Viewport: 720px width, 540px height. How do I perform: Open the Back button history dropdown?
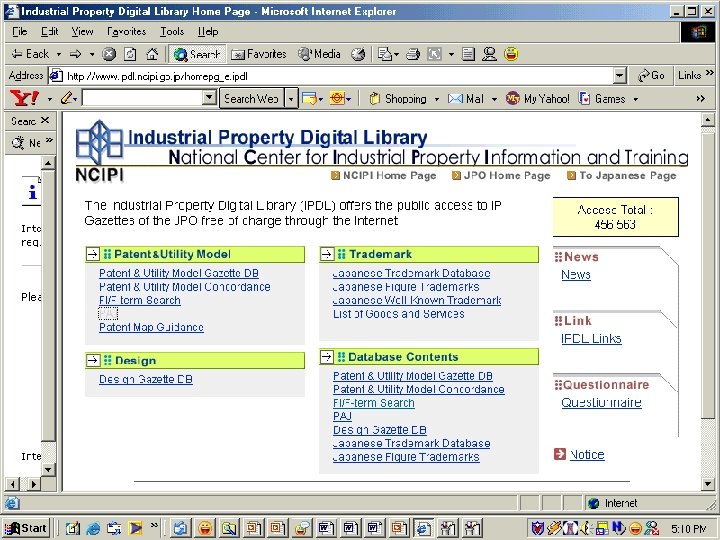point(59,54)
